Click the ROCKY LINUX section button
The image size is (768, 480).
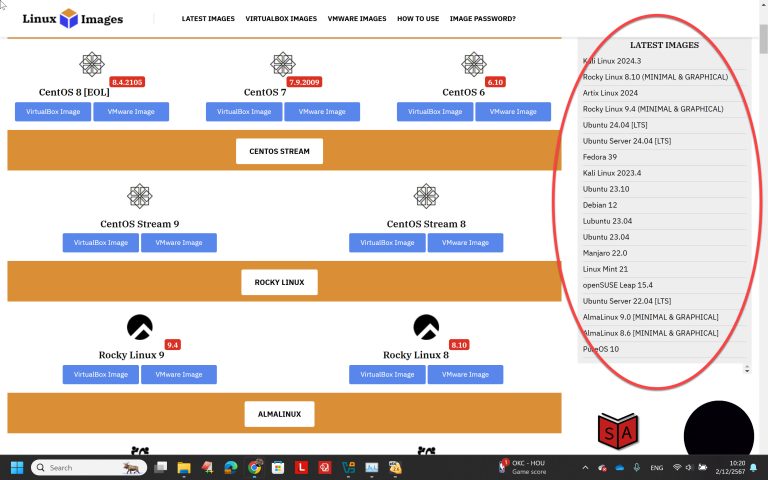(279, 282)
